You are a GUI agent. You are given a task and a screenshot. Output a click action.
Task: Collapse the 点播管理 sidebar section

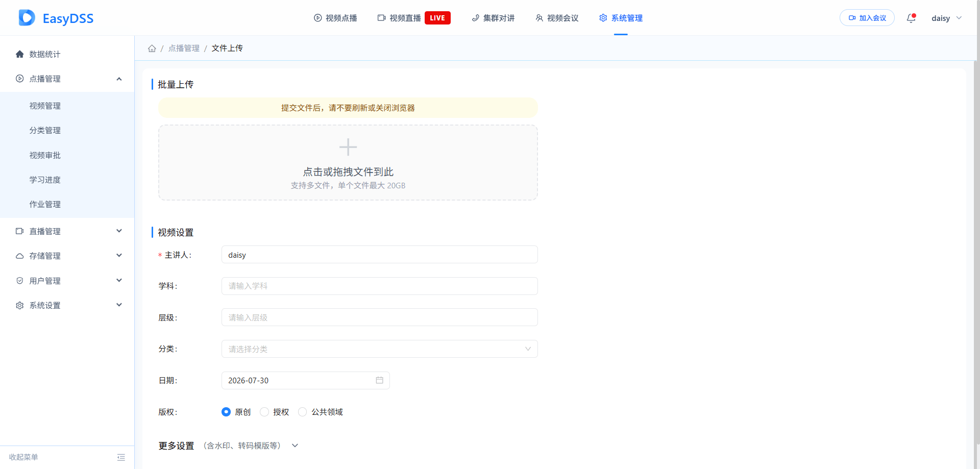point(119,79)
